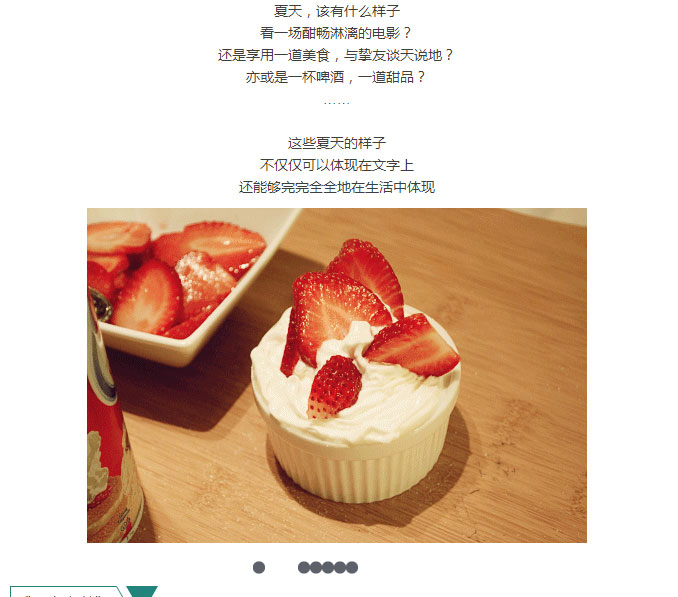Select the fourth dot in the clustered group
This screenshot has height=597, width=678.
[340, 567]
